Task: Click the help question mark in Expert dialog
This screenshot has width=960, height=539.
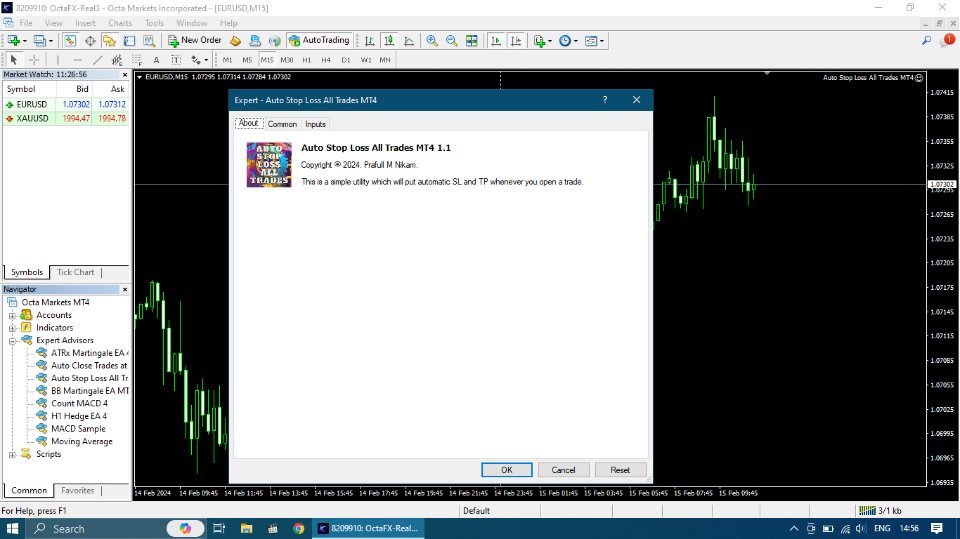Action: [605, 99]
